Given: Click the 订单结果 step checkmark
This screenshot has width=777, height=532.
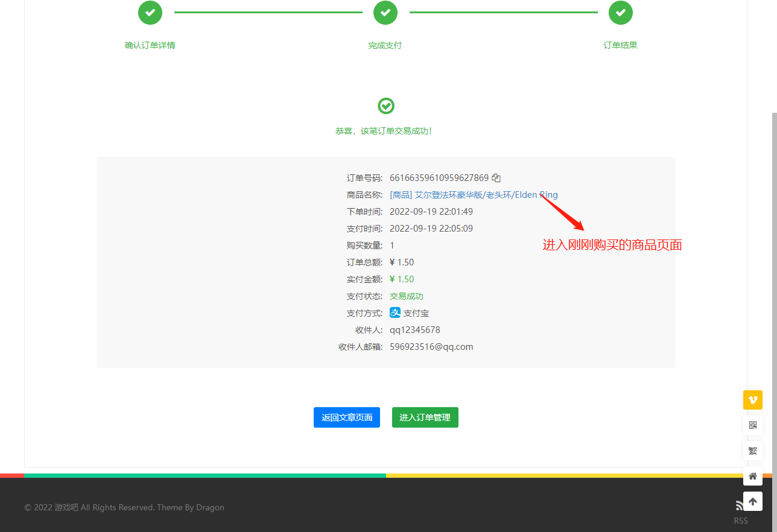Looking at the screenshot, I should pos(621,13).
